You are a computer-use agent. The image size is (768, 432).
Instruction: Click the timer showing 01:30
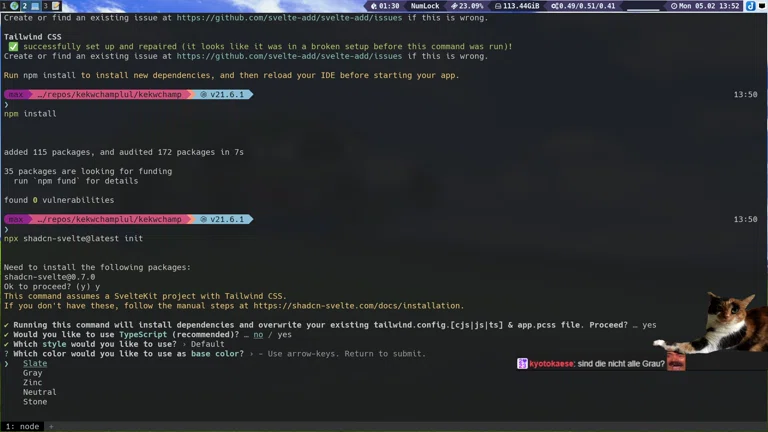384,6
